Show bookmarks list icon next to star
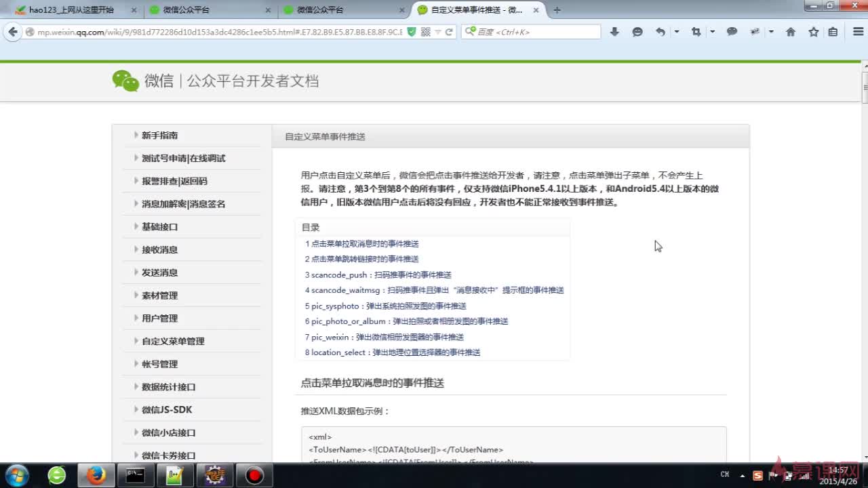The height and width of the screenshot is (488, 868). (833, 32)
